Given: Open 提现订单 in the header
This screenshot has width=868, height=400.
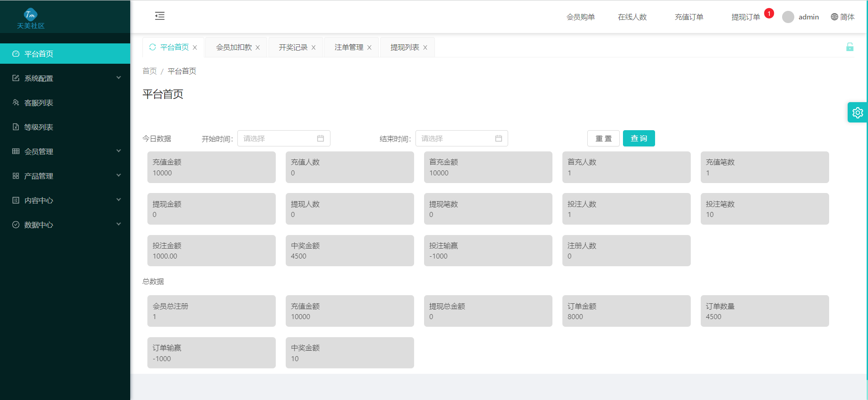Looking at the screenshot, I should 745,17.
